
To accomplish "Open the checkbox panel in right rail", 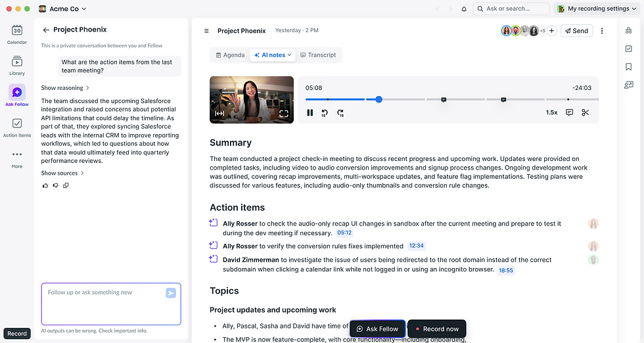I will pos(628,49).
